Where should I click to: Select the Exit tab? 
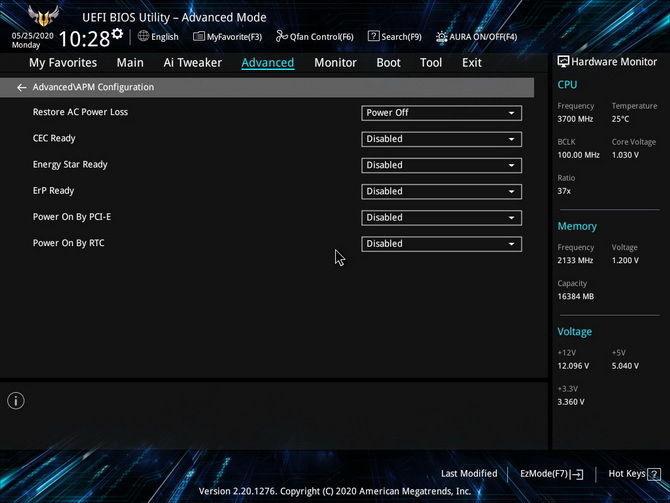472,63
